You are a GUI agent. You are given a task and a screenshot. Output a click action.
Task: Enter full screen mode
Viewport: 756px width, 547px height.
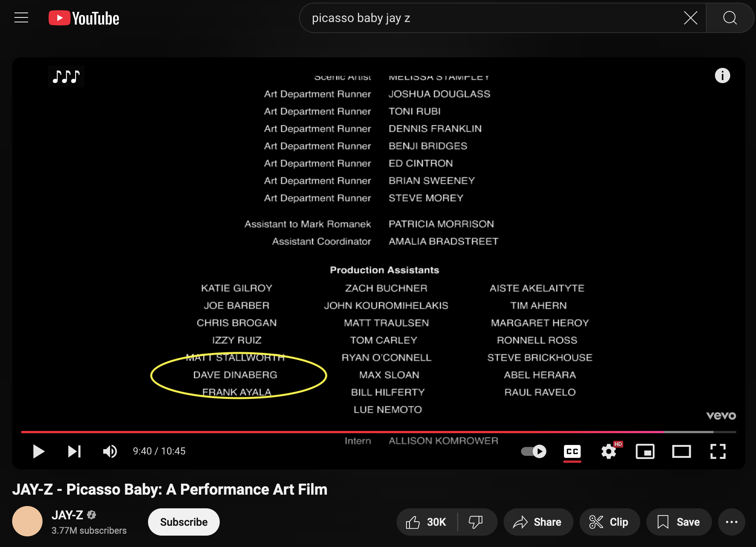pos(718,451)
